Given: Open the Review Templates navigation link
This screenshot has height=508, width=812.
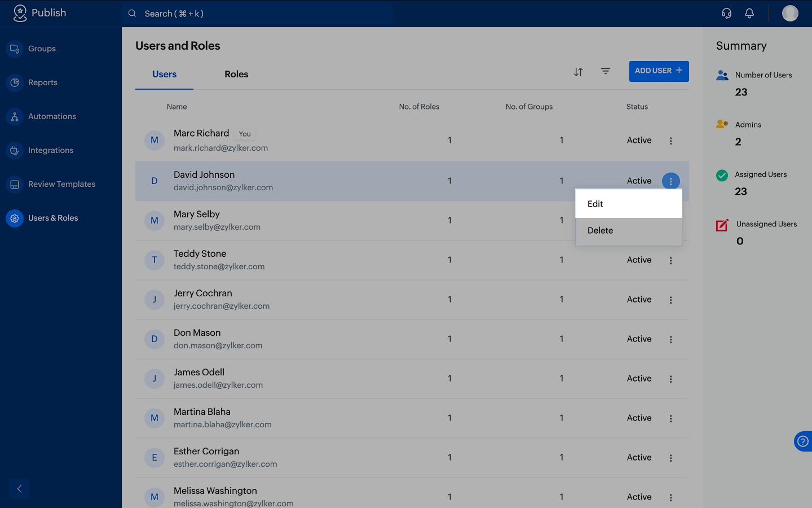Looking at the screenshot, I should (61, 184).
